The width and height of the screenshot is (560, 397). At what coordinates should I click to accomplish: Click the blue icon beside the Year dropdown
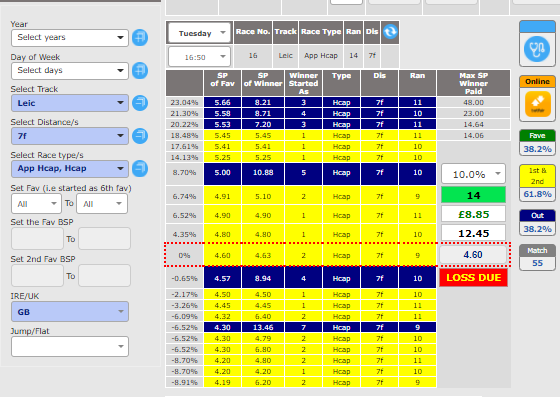coord(140,37)
